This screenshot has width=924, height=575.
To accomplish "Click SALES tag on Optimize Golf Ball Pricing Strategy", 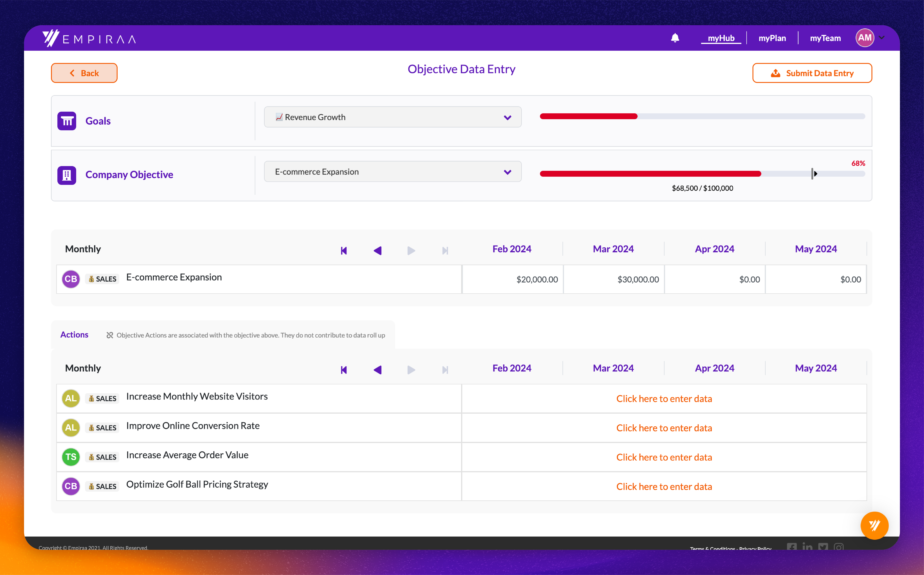I will [102, 486].
